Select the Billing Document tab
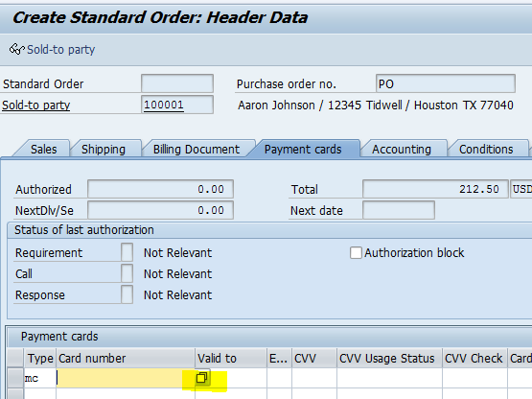 tap(197, 149)
